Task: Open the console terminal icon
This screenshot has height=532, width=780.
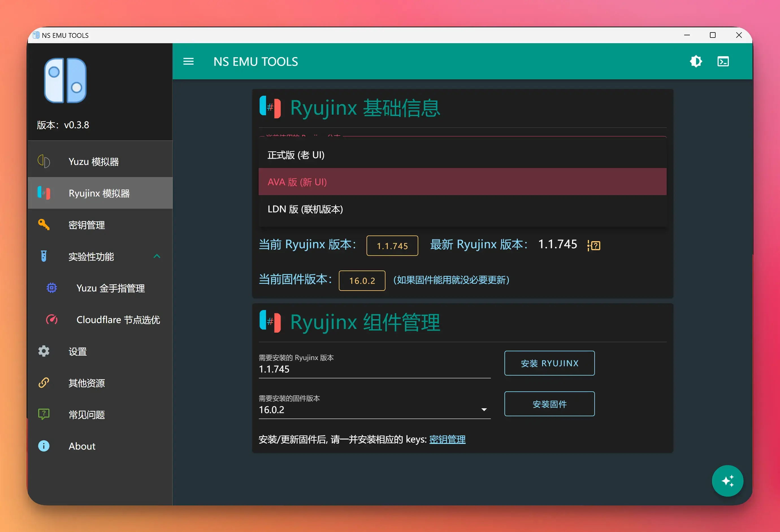Action: pyautogui.click(x=723, y=61)
